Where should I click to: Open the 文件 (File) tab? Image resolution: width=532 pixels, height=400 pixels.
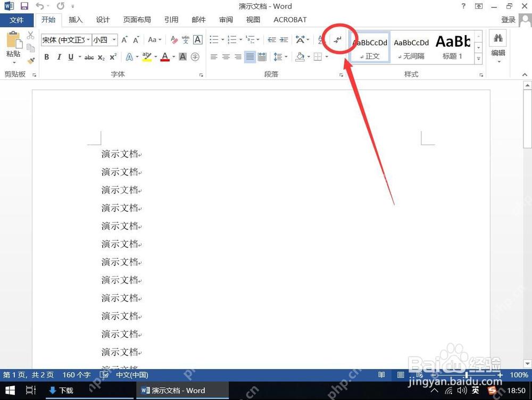pyautogui.click(x=16, y=20)
